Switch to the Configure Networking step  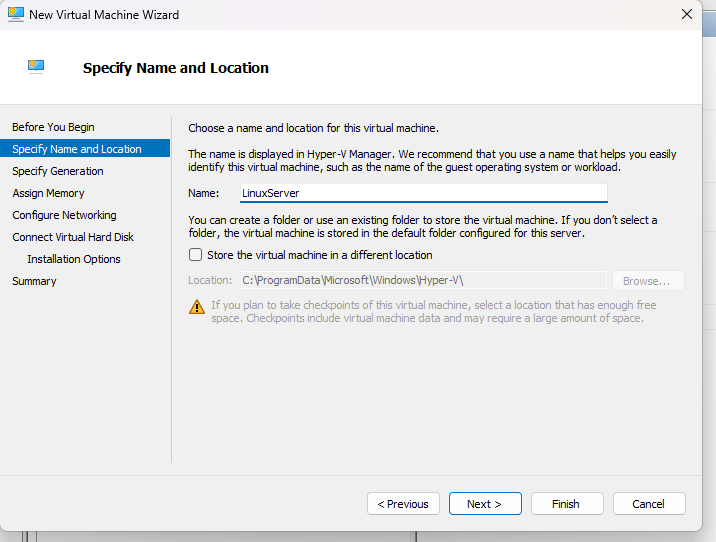64,215
